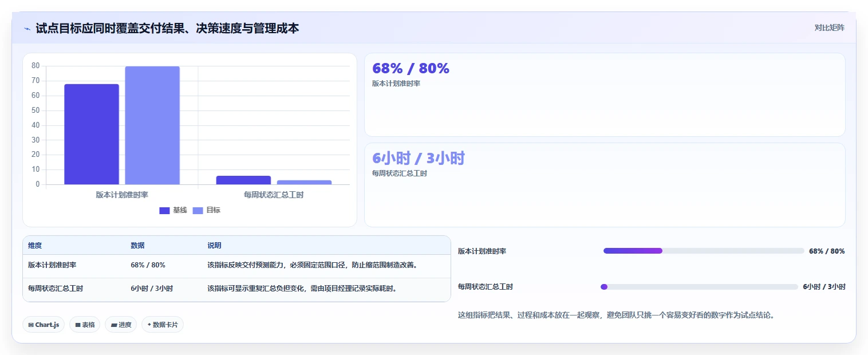
Task: Click the 每周状态汇总工时 progress bar
Action: coord(699,287)
